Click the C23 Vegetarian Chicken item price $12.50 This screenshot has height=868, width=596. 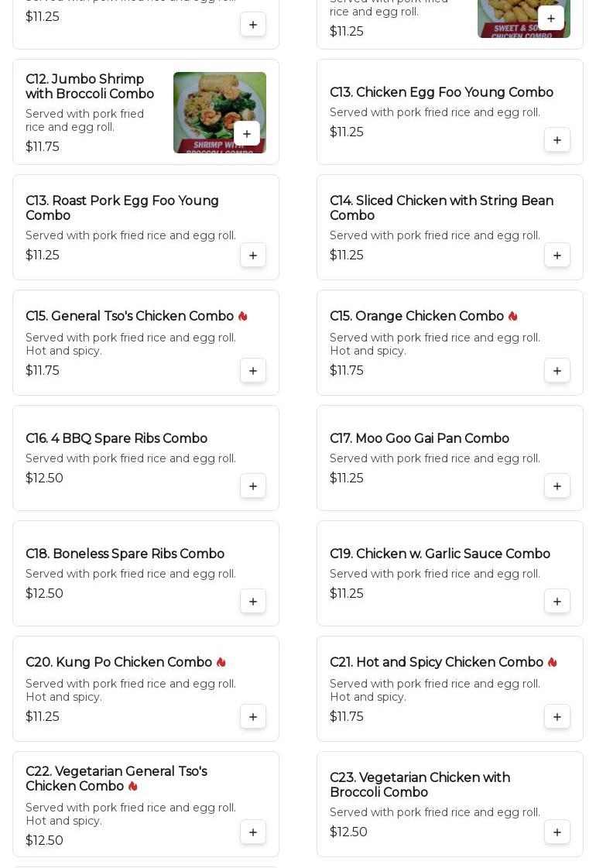tap(348, 832)
